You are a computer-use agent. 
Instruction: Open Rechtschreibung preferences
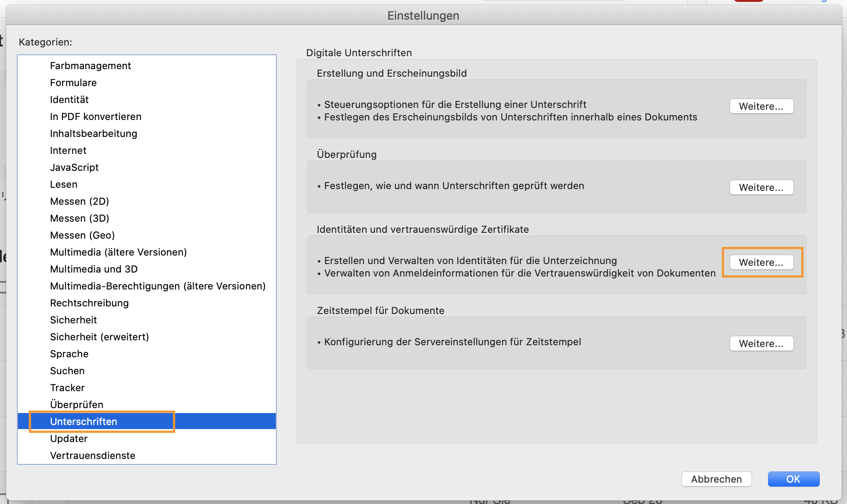147,303
